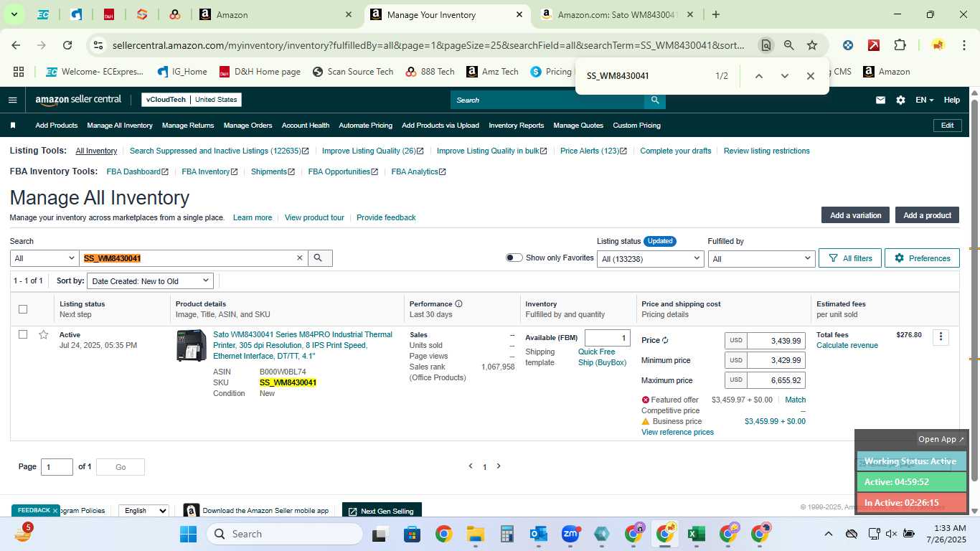Viewport: 980px width, 551px height.
Task: Click the Minimum price input field
Action: (775, 360)
